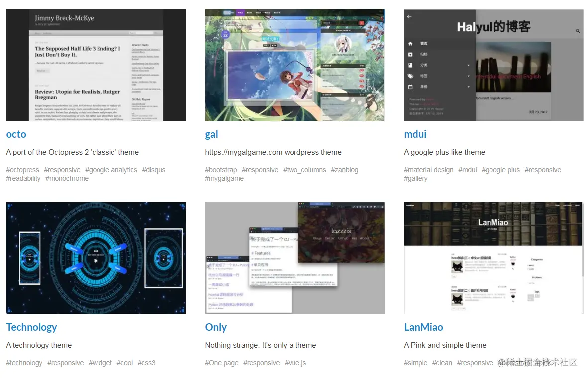Filter by the #simple tag

tap(415, 363)
